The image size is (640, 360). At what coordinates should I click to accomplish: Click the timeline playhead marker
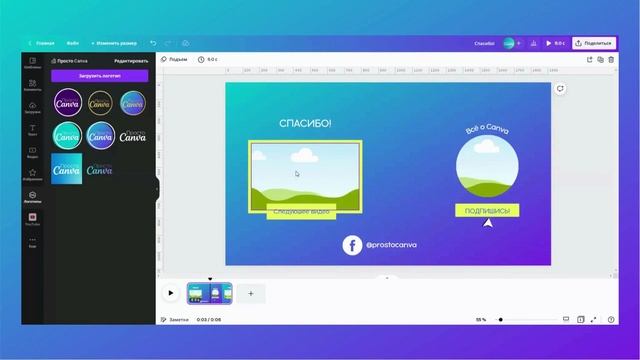click(210, 279)
